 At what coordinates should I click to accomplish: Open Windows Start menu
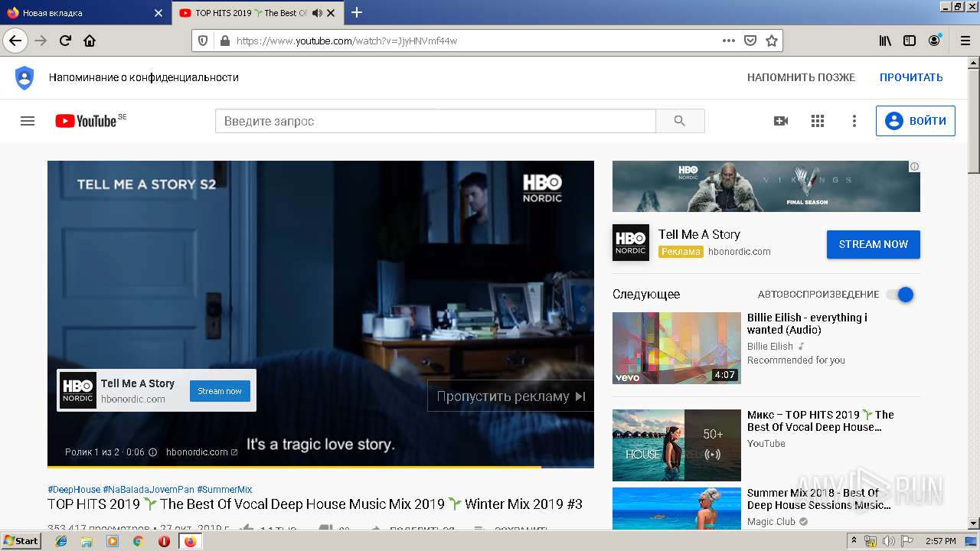(21, 541)
